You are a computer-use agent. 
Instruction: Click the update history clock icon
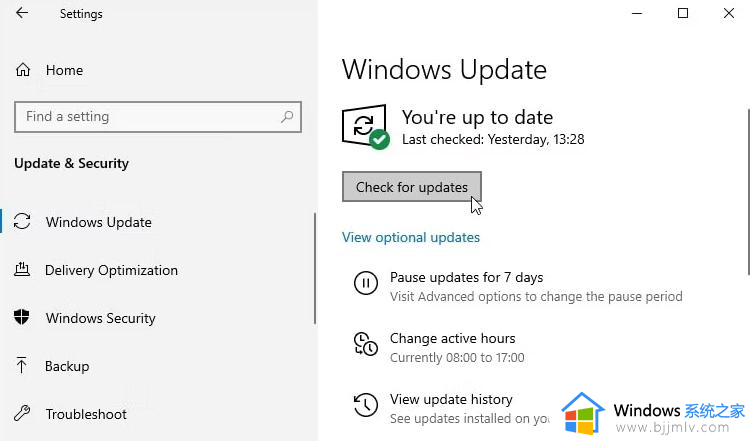click(365, 405)
